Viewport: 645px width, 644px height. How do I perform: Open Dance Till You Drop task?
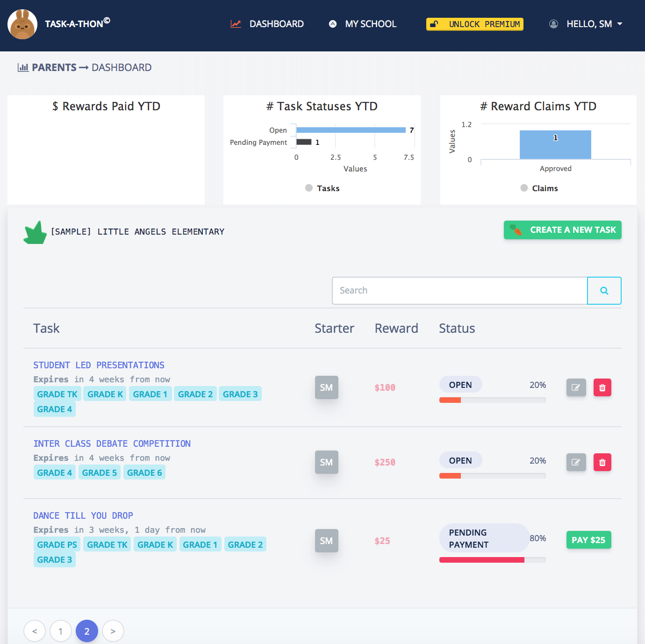click(x=83, y=515)
